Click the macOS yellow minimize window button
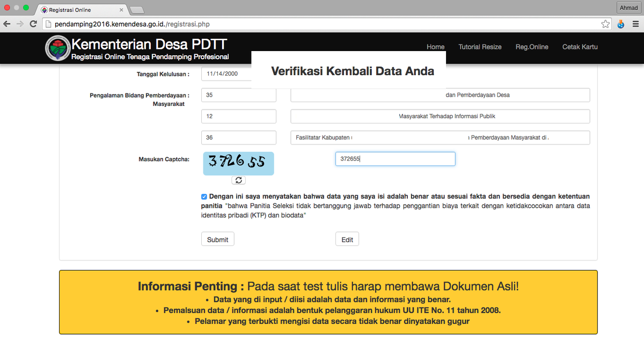The image size is (644, 340). [17, 8]
